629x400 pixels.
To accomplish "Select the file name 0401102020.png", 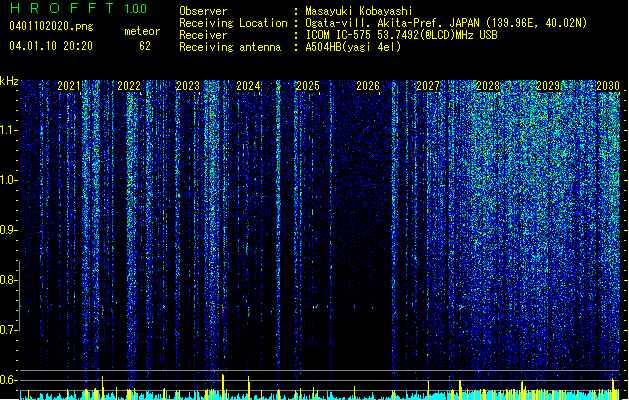I will [x=51, y=26].
